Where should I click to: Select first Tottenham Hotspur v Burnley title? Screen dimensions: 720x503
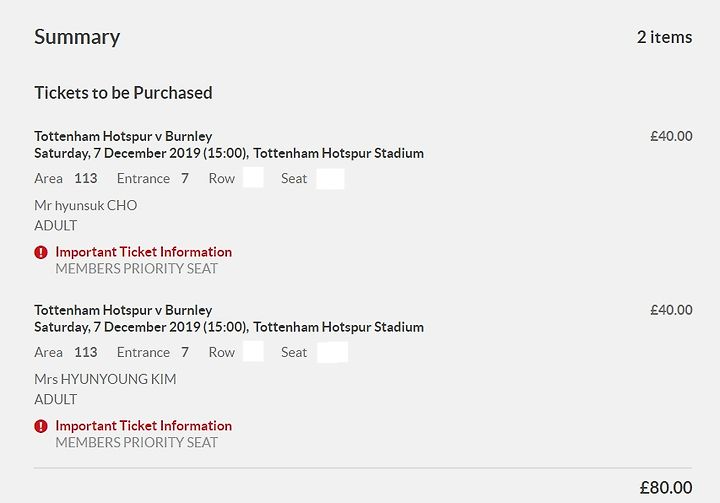(123, 136)
